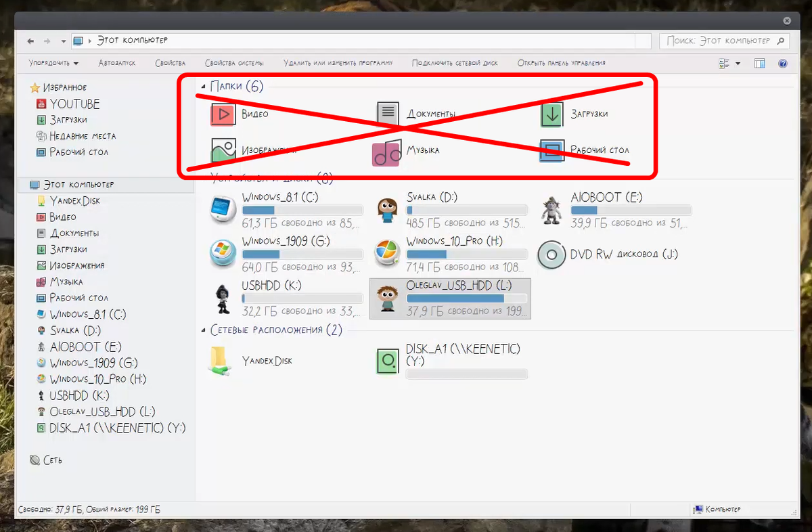Click the computer icon in address bar
The height and width of the screenshot is (532, 812).
(x=78, y=41)
